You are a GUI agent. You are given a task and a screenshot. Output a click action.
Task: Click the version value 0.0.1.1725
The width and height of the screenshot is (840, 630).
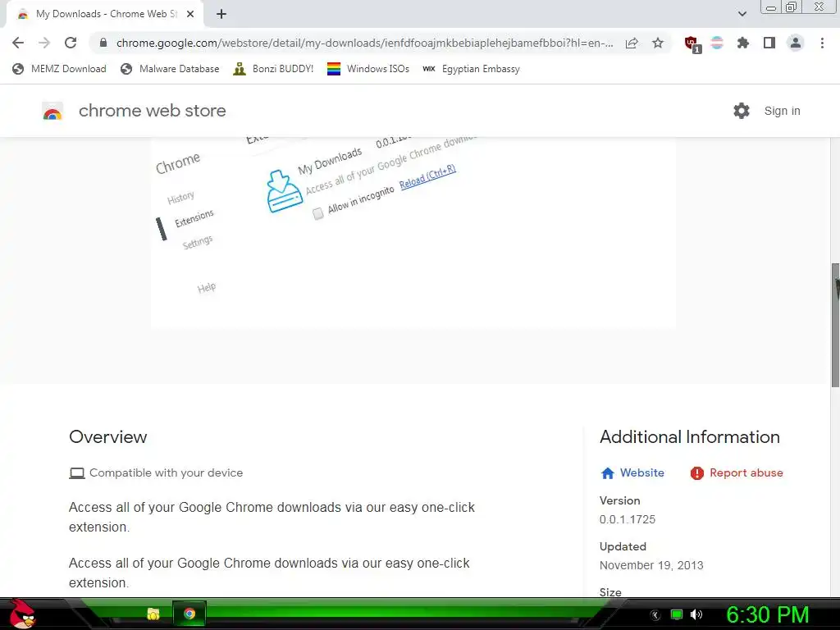(628, 519)
